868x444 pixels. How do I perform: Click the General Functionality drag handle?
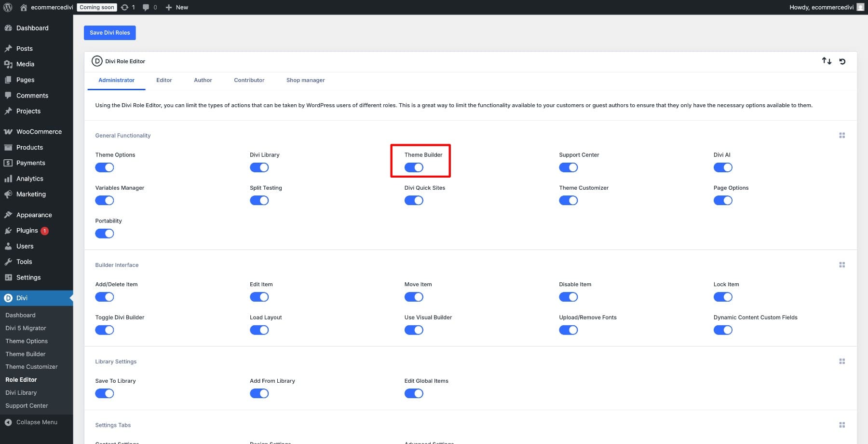click(x=842, y=136)
